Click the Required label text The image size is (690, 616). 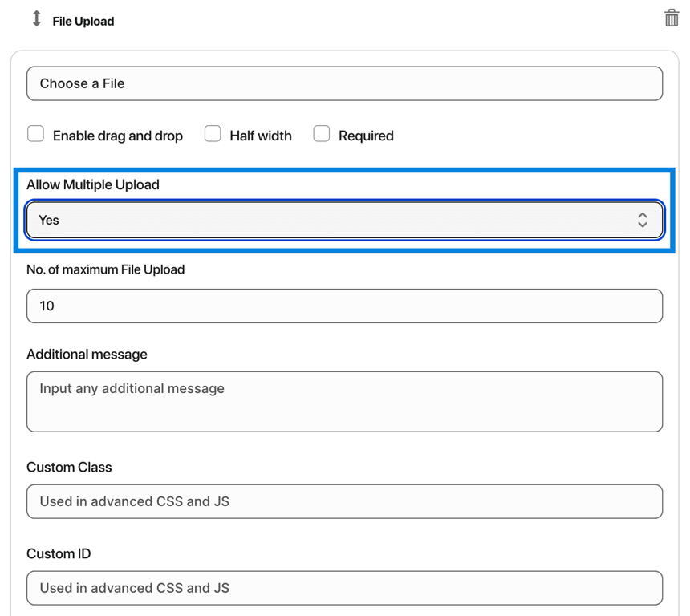click(x=366, y=136)
